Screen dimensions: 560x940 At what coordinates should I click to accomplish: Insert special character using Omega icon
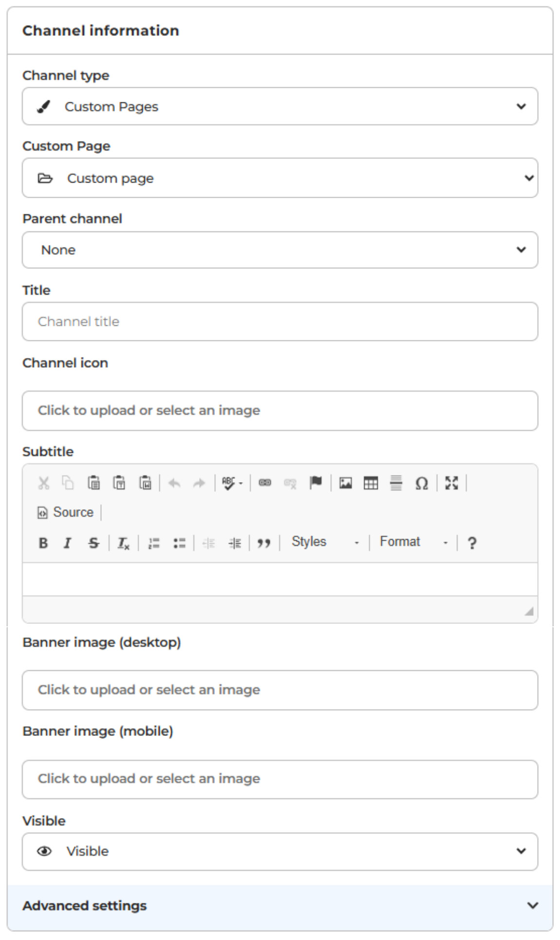coord(422,483)
